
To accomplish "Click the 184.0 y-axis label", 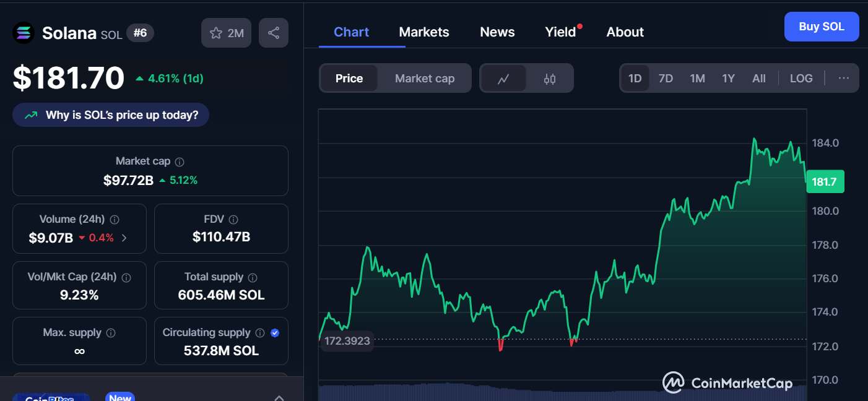I will point(826,143).
